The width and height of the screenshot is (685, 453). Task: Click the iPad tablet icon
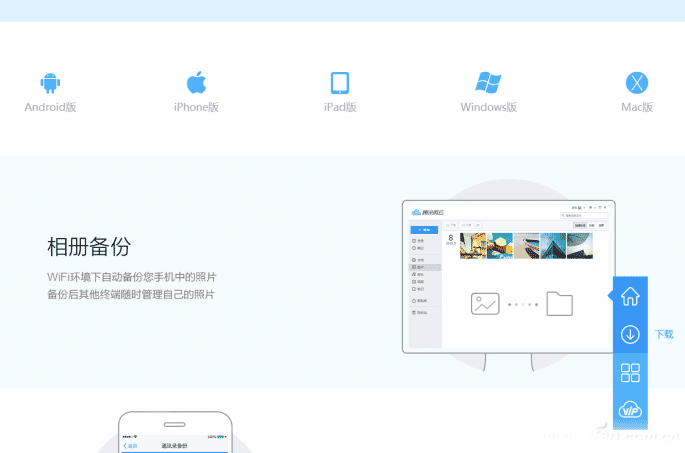pos(340,83)
